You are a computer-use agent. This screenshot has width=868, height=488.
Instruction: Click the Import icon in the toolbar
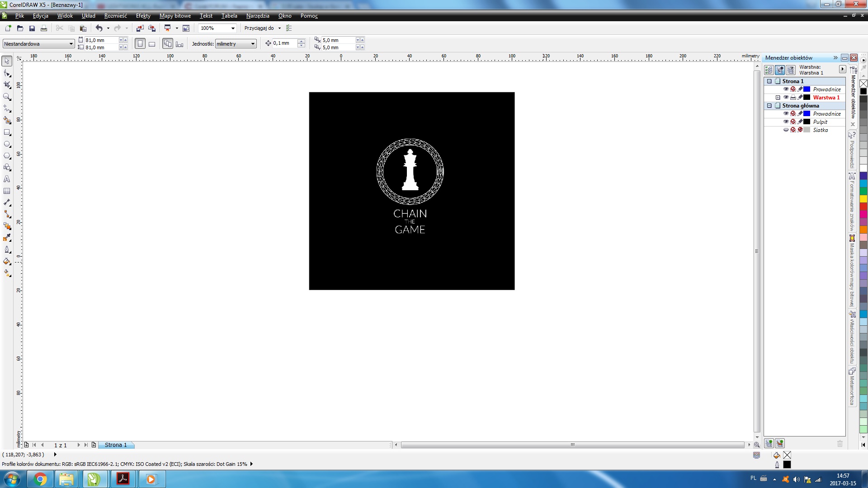click(x=140, y=28)
